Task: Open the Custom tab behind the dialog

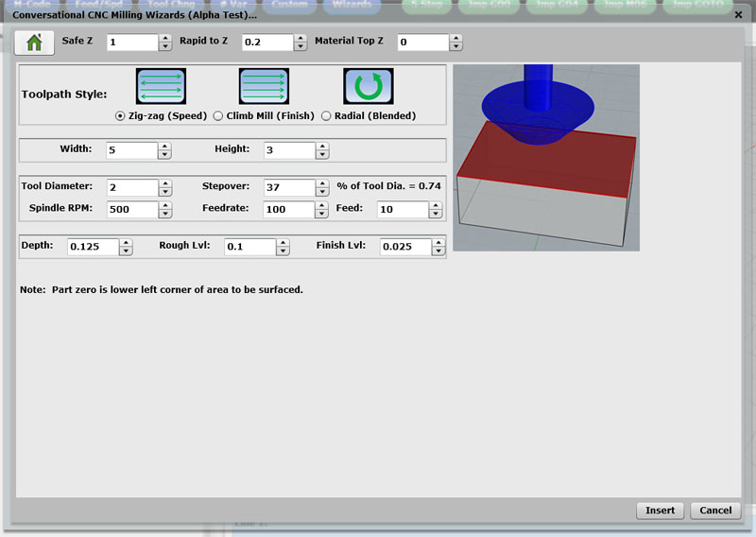Action: (289, 5)
